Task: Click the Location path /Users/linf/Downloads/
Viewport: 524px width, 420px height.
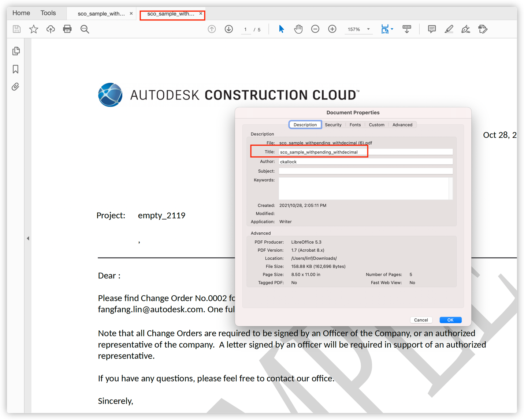Action: 314,258
